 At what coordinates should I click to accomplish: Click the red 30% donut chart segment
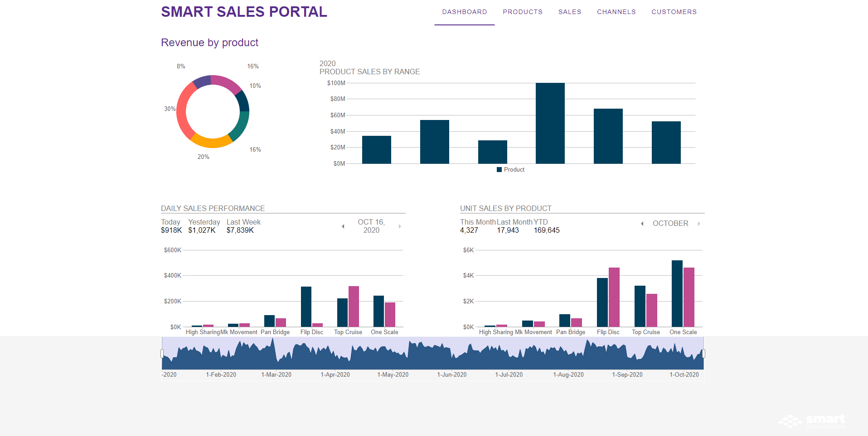coord(182,112)
